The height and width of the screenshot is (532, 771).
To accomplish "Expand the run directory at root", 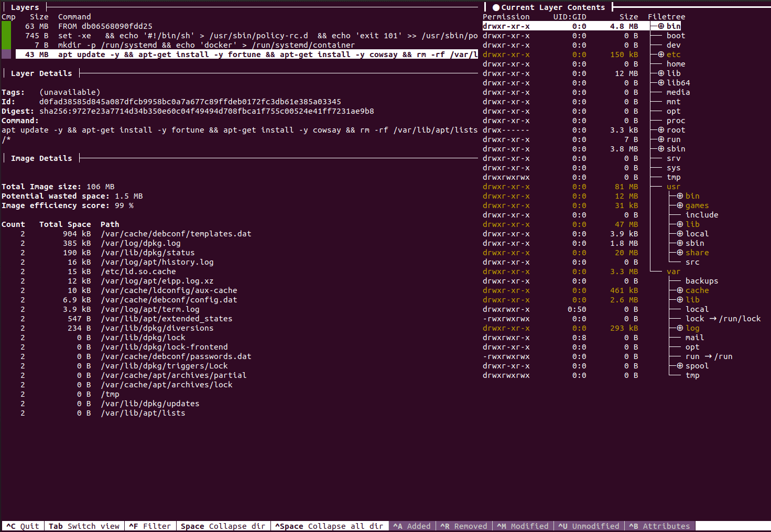I will (661, 139).
